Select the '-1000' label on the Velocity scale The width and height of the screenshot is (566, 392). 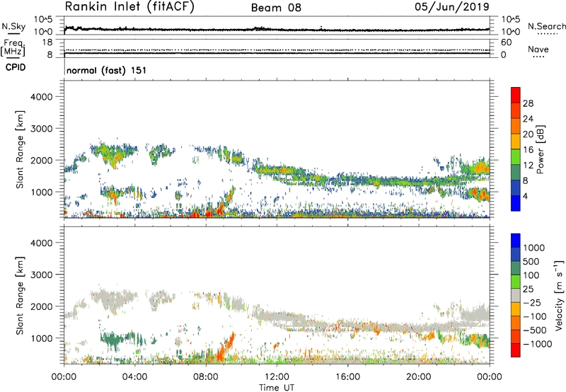click(538, 344)
